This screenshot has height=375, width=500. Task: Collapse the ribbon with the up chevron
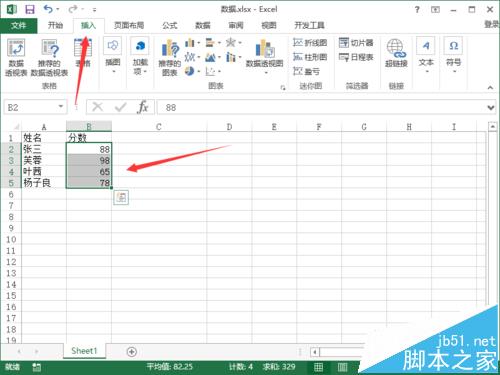click(490, 88)
